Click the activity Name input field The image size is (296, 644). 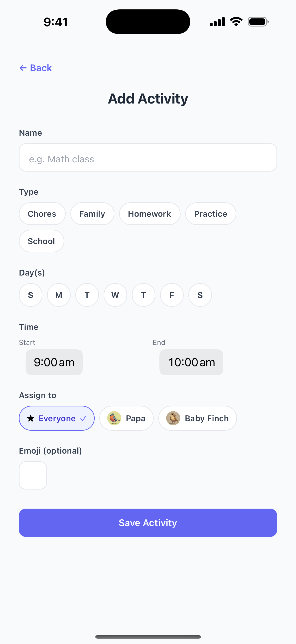(148, 157)
